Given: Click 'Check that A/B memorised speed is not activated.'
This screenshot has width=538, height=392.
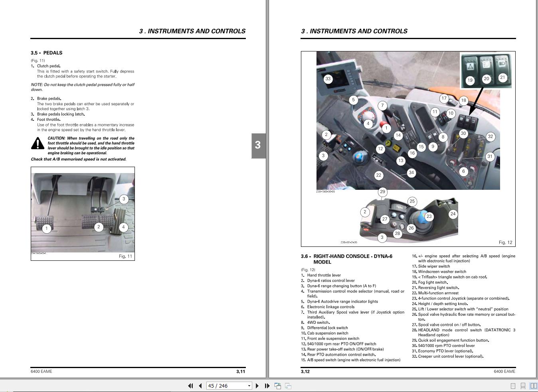Looking at the screenshot, I should (x=79, y=159).
